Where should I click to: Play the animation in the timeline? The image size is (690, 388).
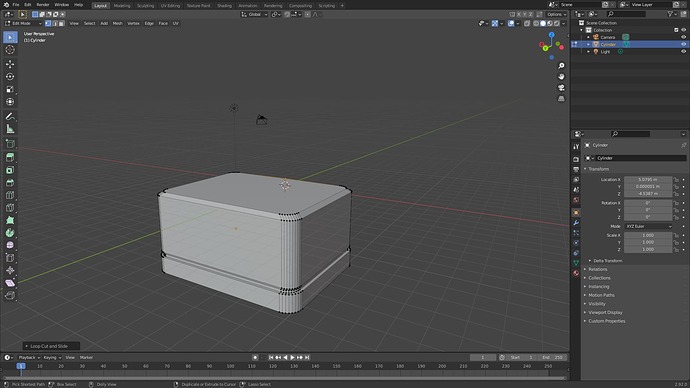pos(292,358)
